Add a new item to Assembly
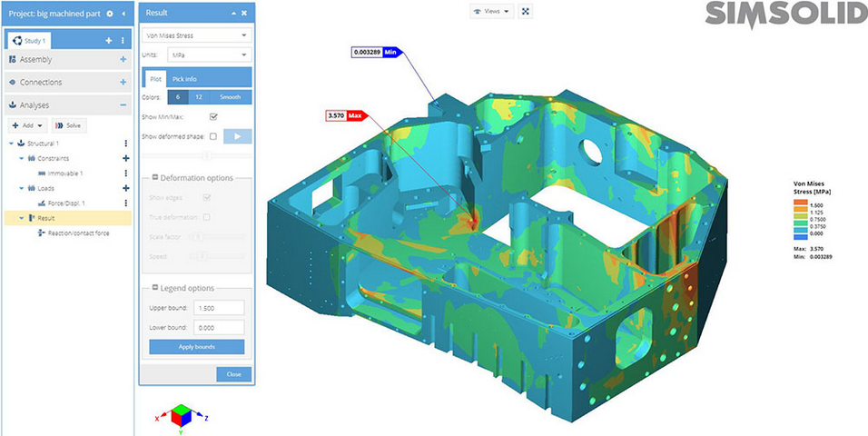The image size is (868, 436). coord(123,60)
